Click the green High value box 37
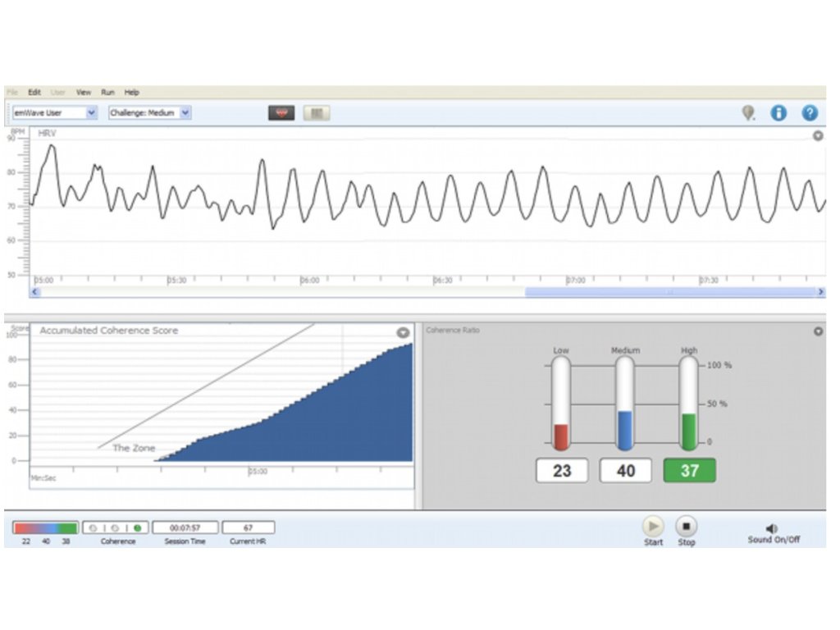The image size is (840, 630). (689, 471)
